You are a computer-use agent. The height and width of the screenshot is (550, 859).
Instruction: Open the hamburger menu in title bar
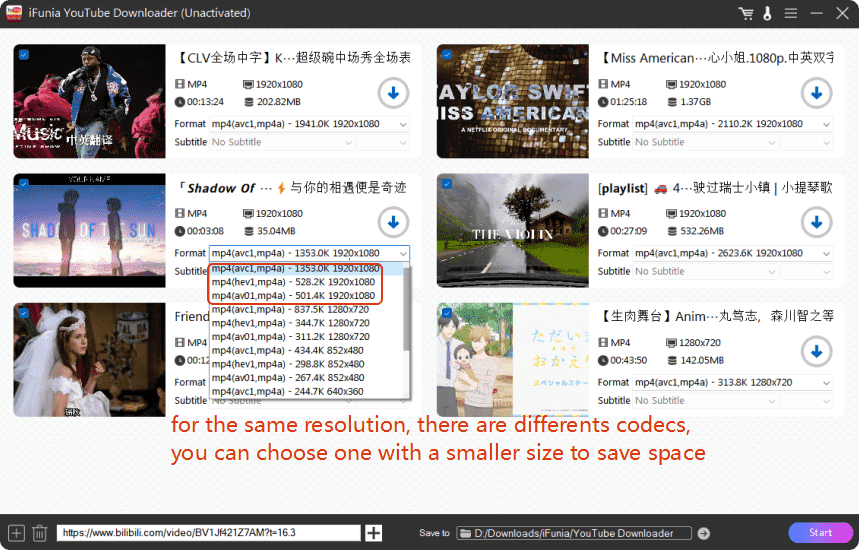click(x=790, y=14)
